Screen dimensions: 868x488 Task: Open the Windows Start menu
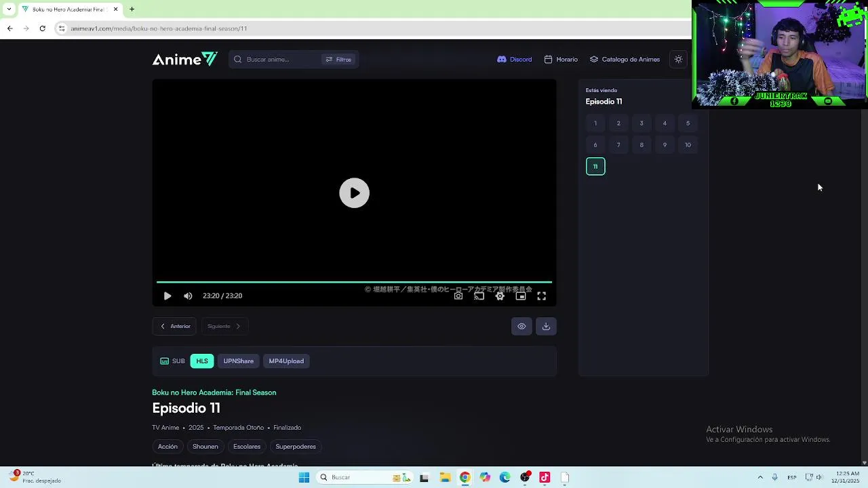(304, 478)
